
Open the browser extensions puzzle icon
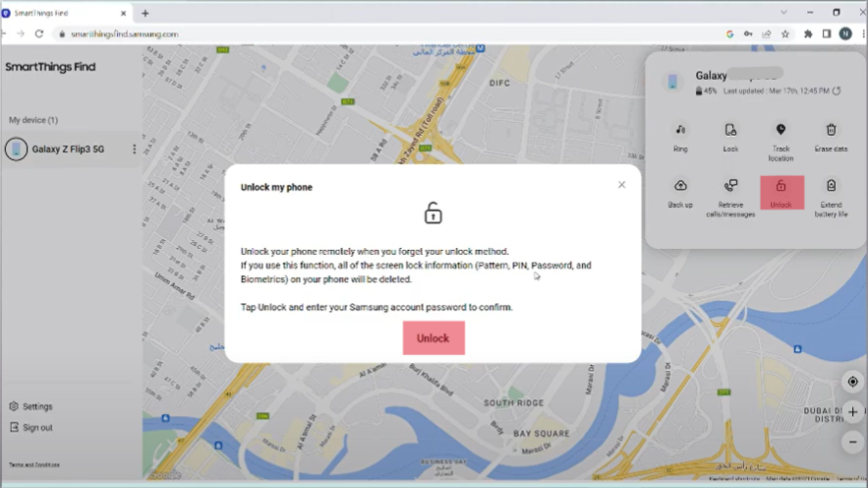[808, 34]
